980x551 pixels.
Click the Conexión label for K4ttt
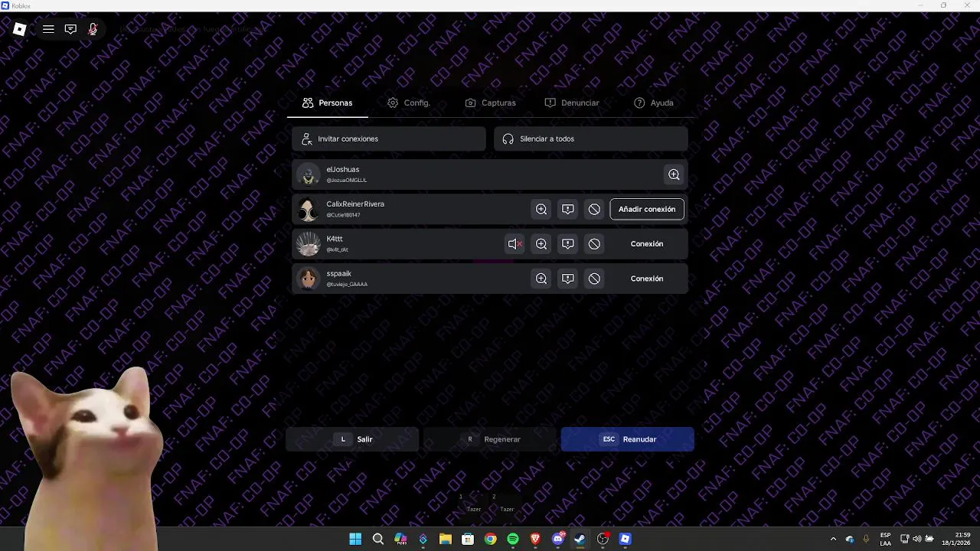647,244
